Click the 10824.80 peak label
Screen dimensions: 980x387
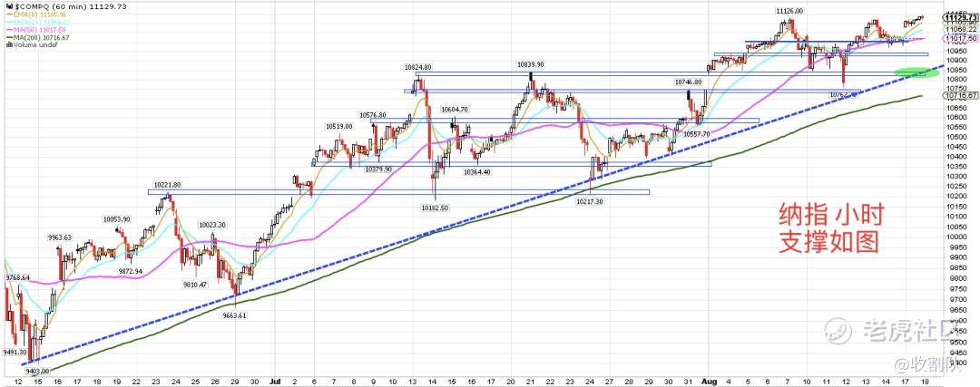(x=417, y=67)
